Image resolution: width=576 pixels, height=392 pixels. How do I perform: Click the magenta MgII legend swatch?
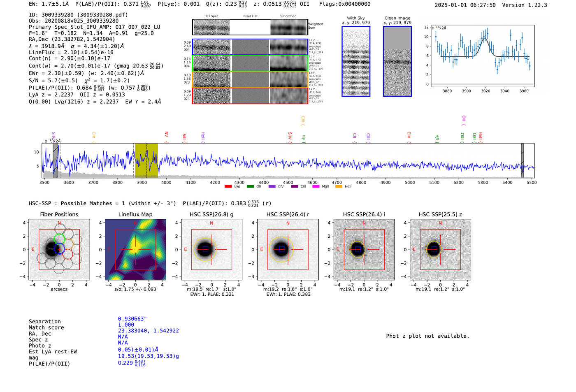pyautogui.click(x=316, y=187)
